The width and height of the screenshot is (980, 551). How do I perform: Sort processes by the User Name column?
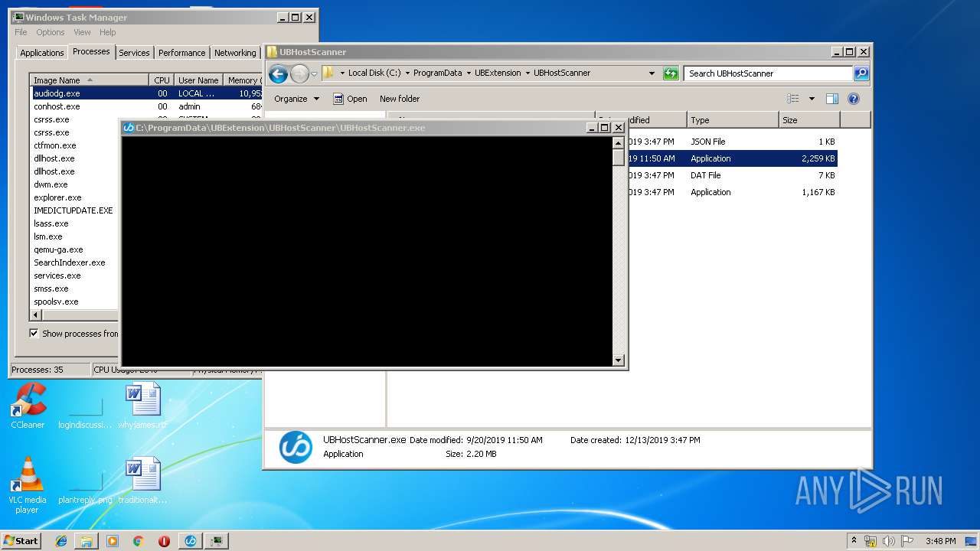(198, 80)
